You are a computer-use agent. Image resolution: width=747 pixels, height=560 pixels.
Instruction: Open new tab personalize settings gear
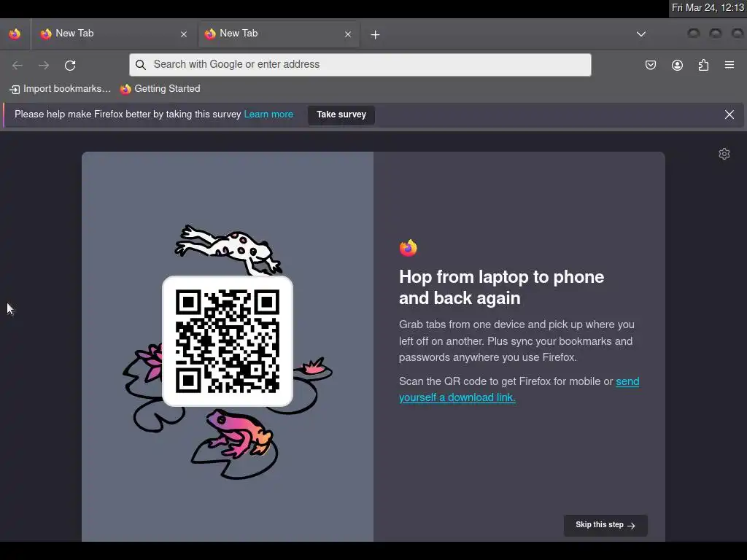point(724,154)
